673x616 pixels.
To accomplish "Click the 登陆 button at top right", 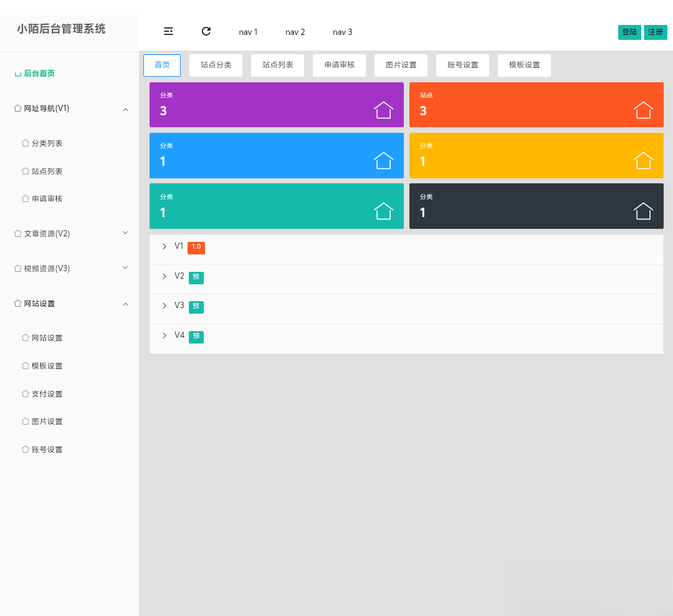I will [629, 31].
